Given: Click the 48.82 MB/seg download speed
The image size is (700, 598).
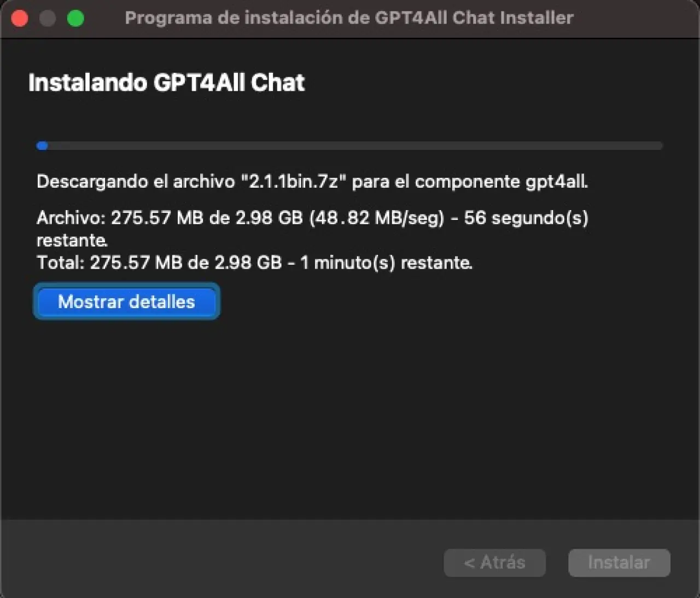Looking at the screenshot, I should click(x=377, y=218).
